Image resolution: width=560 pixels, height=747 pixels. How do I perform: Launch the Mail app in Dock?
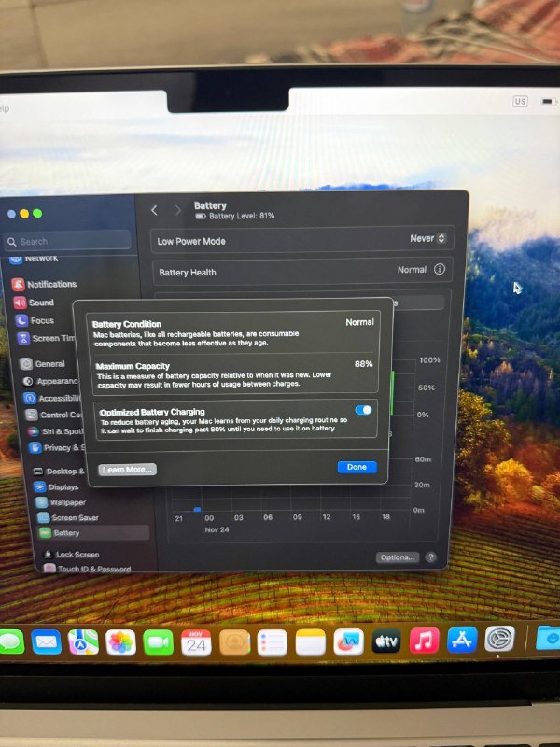46,641
